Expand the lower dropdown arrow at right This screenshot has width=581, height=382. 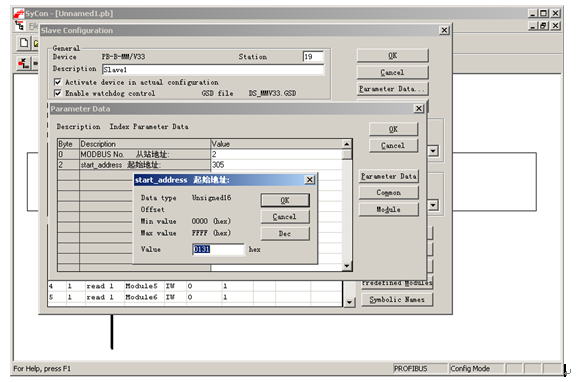pyautogui.click(x=433, y=205)
